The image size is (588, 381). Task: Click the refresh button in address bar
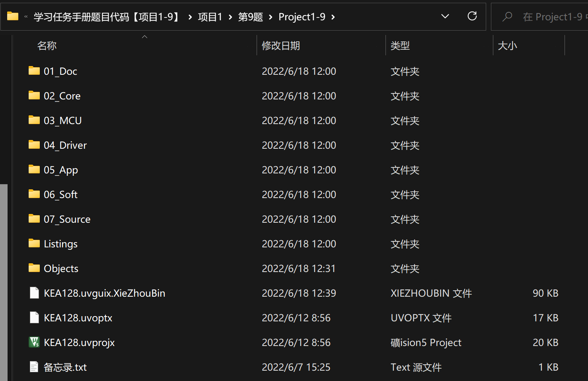click(472, 16)
